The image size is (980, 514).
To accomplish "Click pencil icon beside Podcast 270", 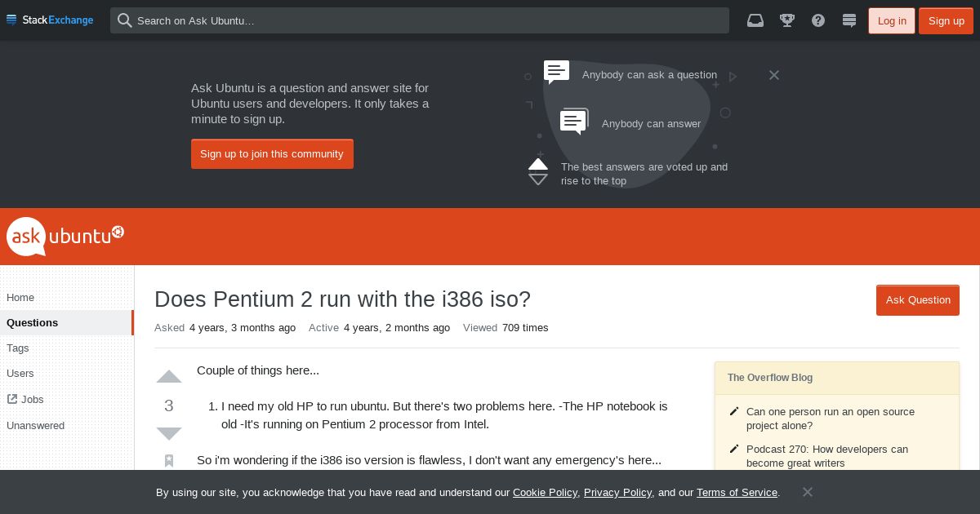I will tap(734, 450).
